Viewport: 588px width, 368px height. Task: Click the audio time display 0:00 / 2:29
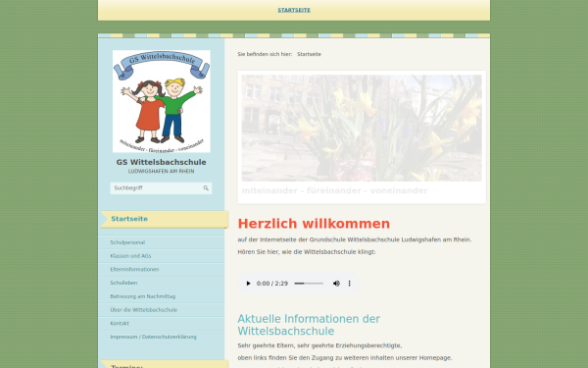click(x=272, y=284)
